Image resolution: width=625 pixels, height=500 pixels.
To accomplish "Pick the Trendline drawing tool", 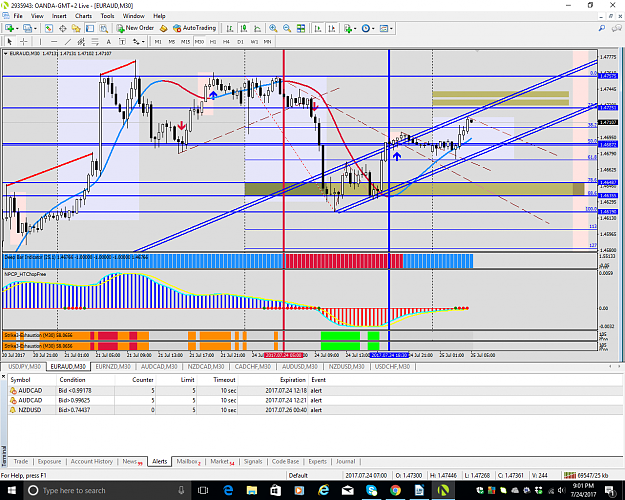I will tap(68, 41).
